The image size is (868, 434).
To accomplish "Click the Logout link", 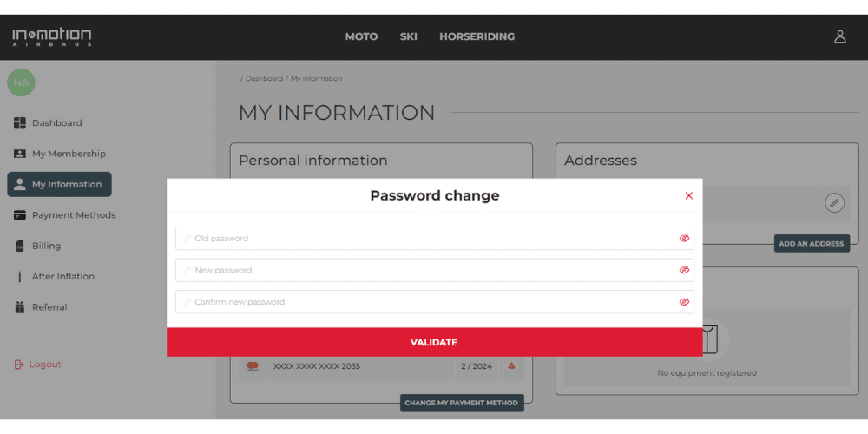I will (45, 365).
